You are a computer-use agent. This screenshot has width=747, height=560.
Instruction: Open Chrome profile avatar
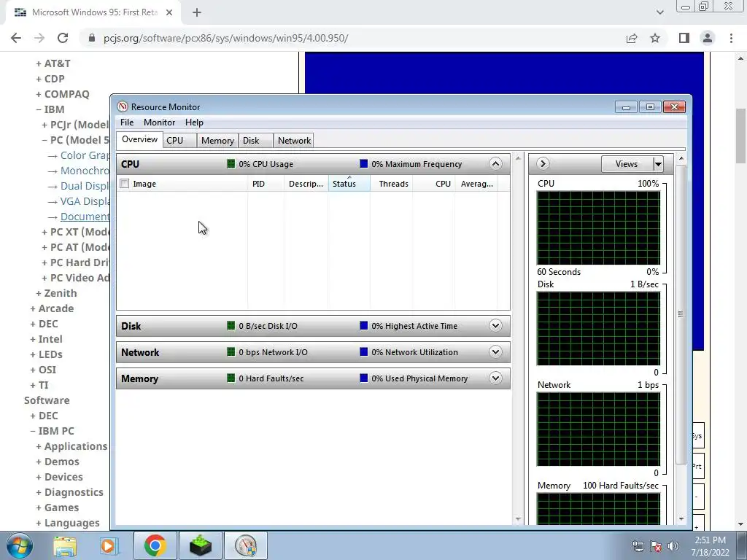708,38
